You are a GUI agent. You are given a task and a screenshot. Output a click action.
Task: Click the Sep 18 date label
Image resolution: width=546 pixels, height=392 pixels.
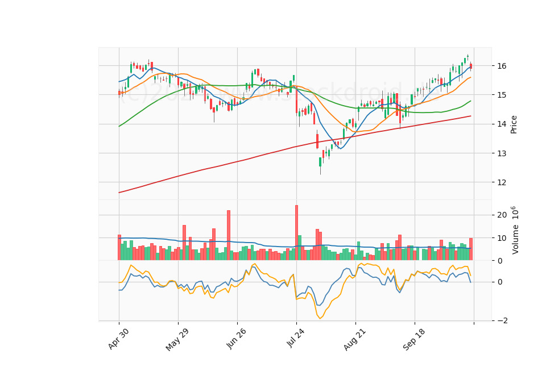(414, 340)
